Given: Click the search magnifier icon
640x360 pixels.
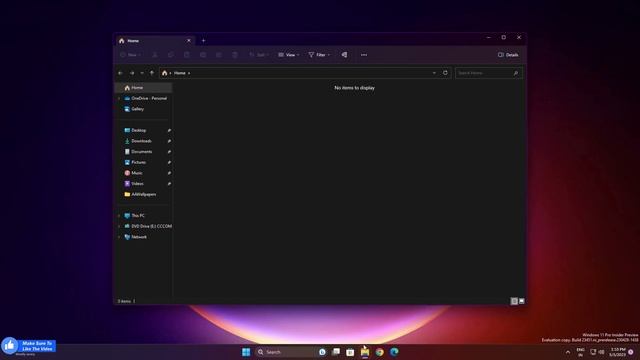Looking at the screenshot, I should 516,73.
